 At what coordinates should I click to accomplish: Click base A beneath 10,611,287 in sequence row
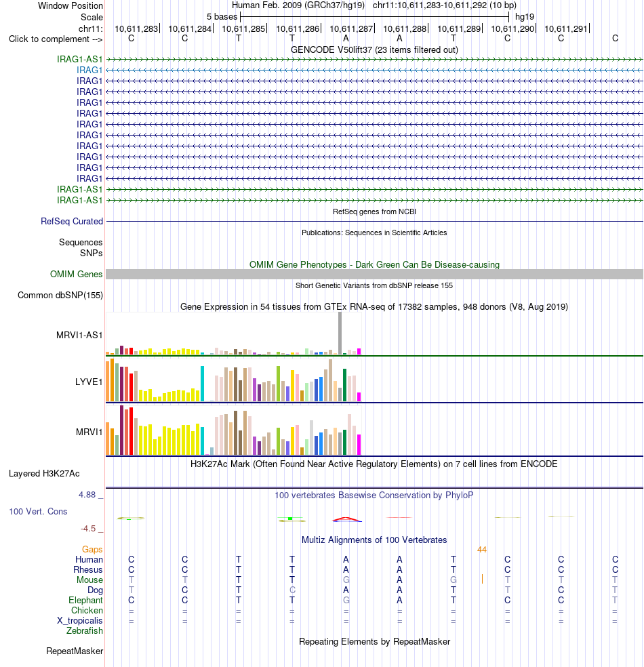pyautogui.click(x=346, y=39)
